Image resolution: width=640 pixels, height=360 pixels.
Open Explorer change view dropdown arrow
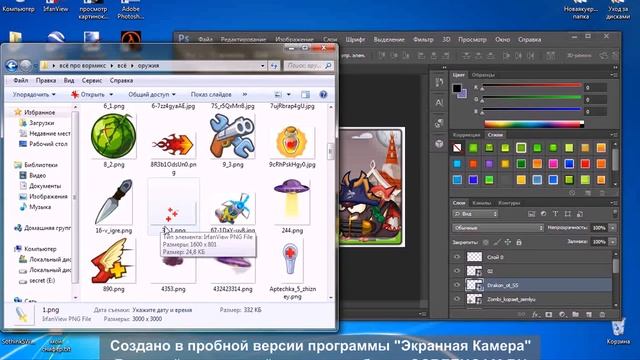tap(289, 94)
